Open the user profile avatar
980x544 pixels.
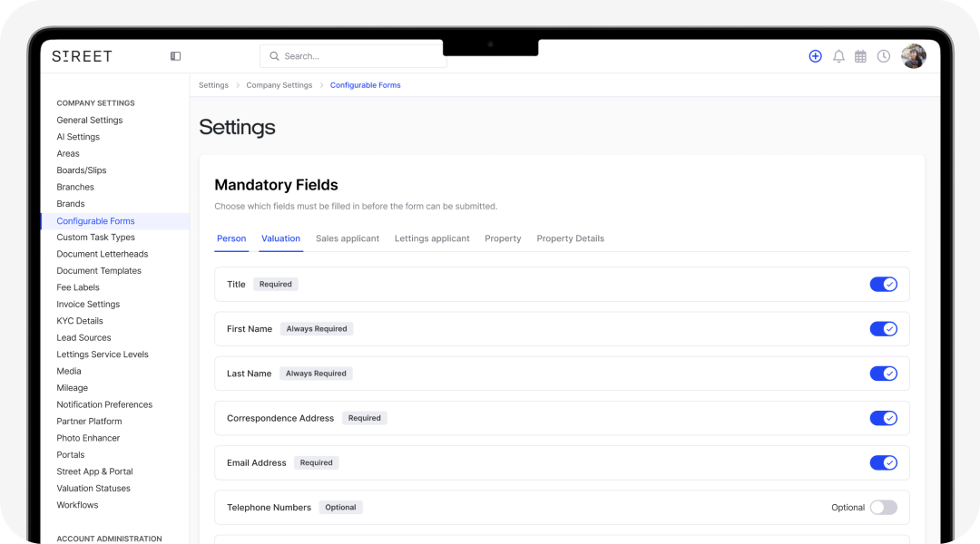tap(913, 56)
